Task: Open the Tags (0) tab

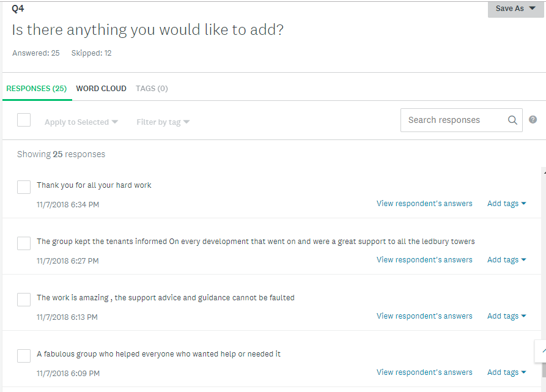Action: coord(152,89)
